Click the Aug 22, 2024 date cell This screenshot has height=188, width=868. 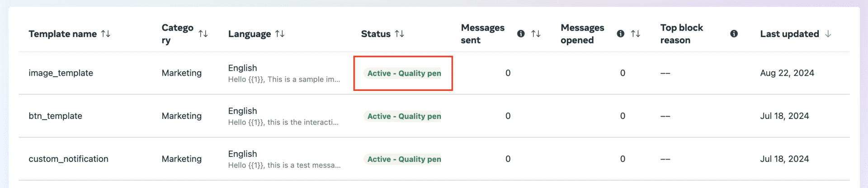coord(787,73)
